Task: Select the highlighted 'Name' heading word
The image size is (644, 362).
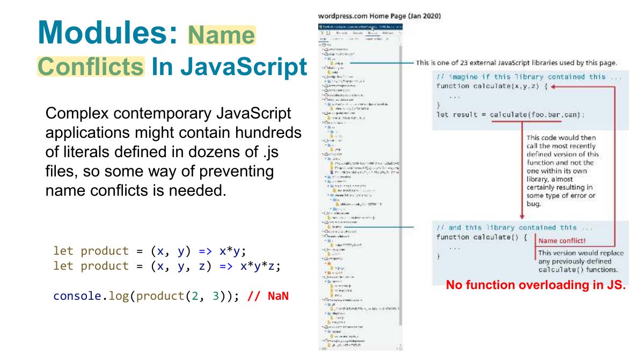Action: pos(221,35)
